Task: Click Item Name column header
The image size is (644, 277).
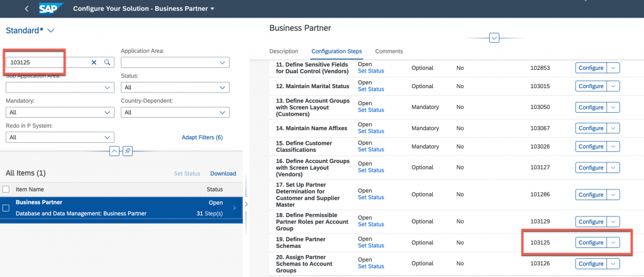Action: pyautogui.click(x=30, y=189)
